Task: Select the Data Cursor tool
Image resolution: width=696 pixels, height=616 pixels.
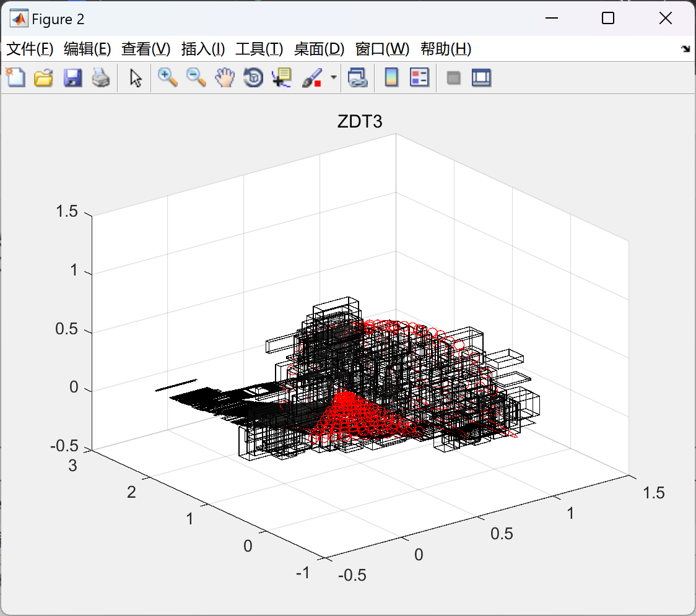Action: coord(282,77)
